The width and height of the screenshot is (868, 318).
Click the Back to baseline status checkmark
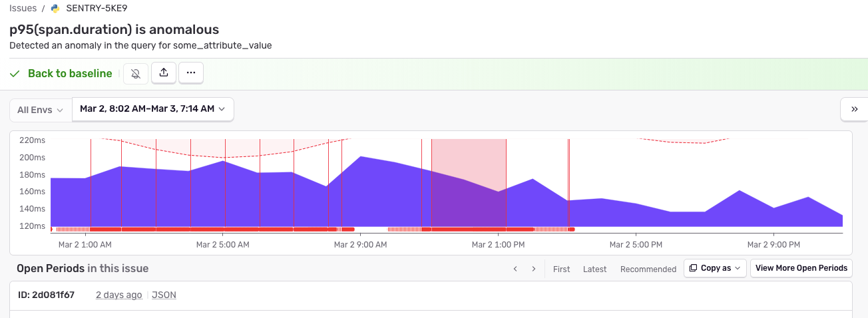15,74
